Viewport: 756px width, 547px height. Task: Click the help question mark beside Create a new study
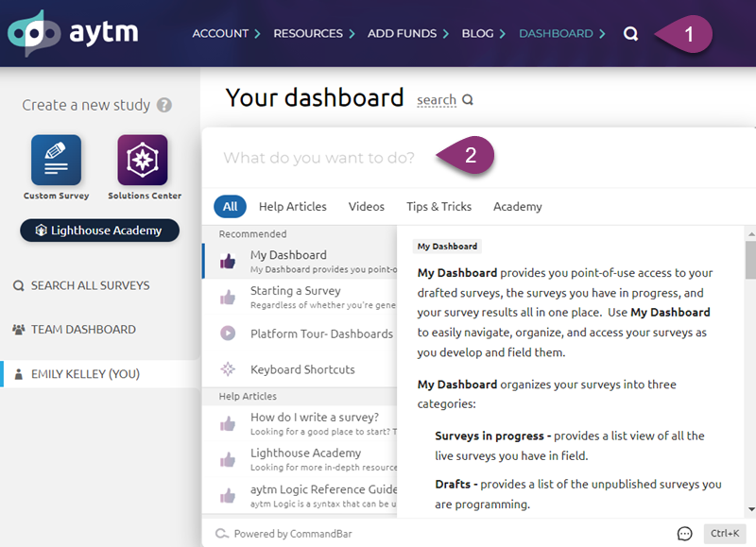[164, 105]
